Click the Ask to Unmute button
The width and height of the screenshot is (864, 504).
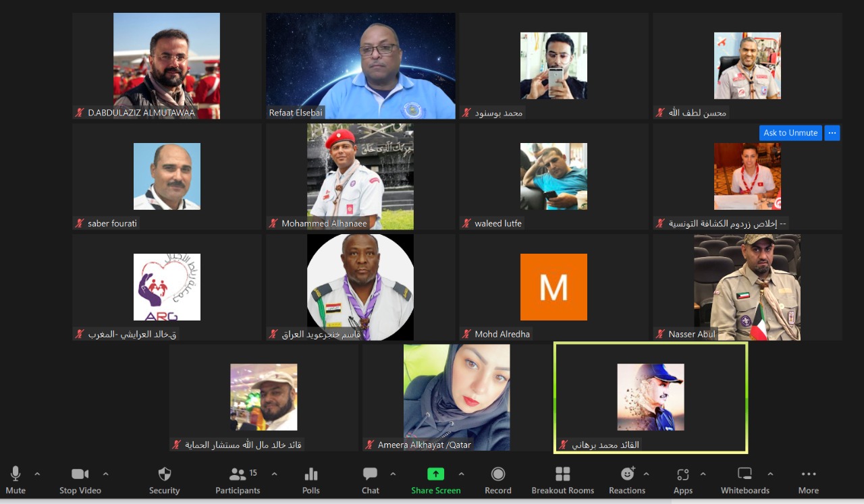pyautogui.click(x=790, y=133)
